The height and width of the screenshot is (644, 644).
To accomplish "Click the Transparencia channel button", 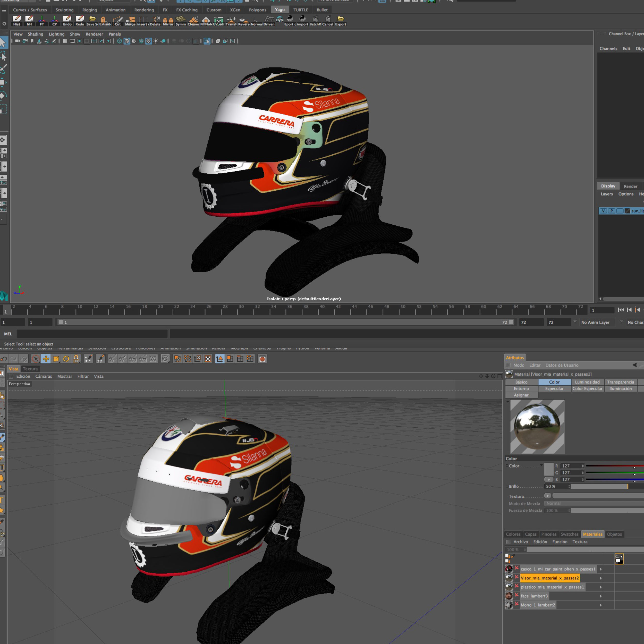I will [620, 382].
